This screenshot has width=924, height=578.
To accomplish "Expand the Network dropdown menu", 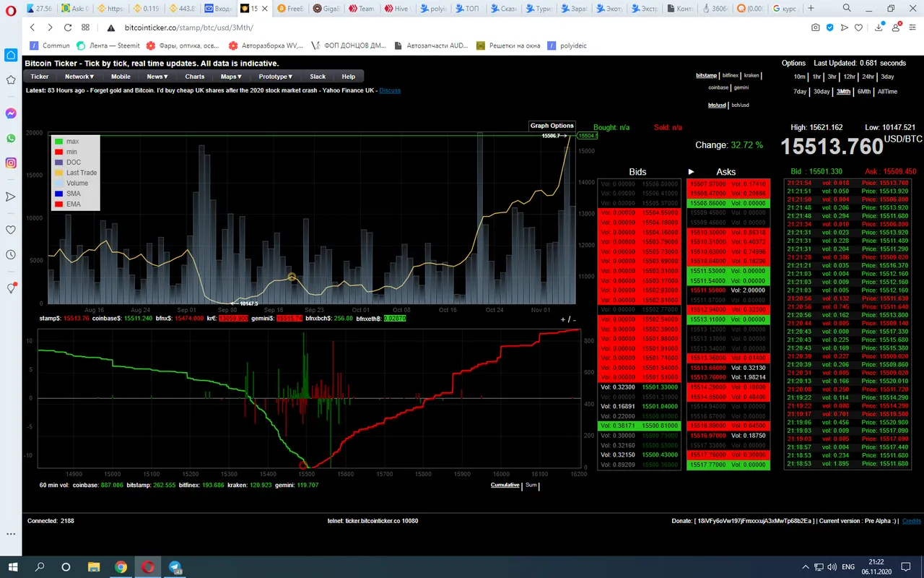I will [79, 77].
